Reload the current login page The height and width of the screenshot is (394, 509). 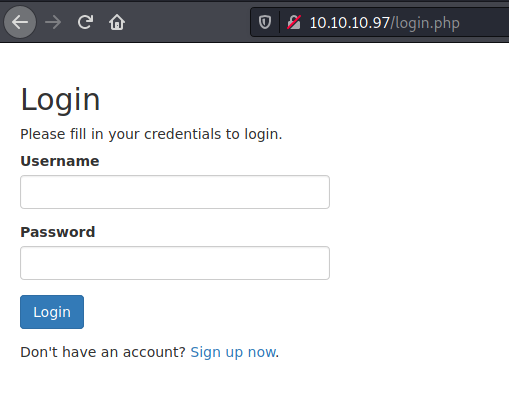click(x=85, y=22)
